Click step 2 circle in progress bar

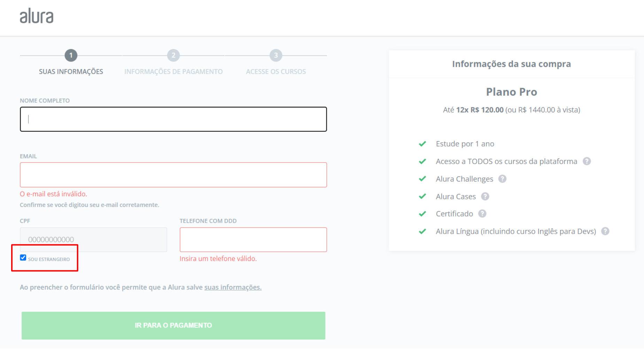[173, 55]
